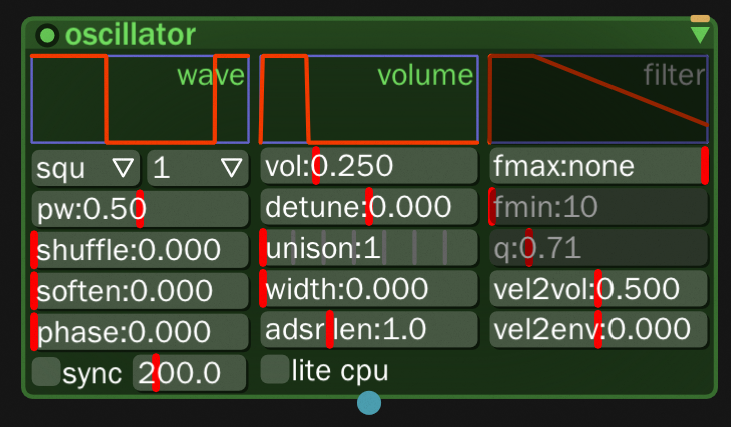Select the wave display tab
This screenshot has width=731, height=427.
[140, 99]
